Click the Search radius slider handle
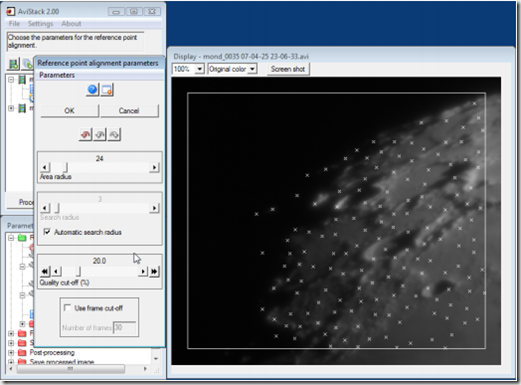The image size is (521, 385). [x=57, y=208]
